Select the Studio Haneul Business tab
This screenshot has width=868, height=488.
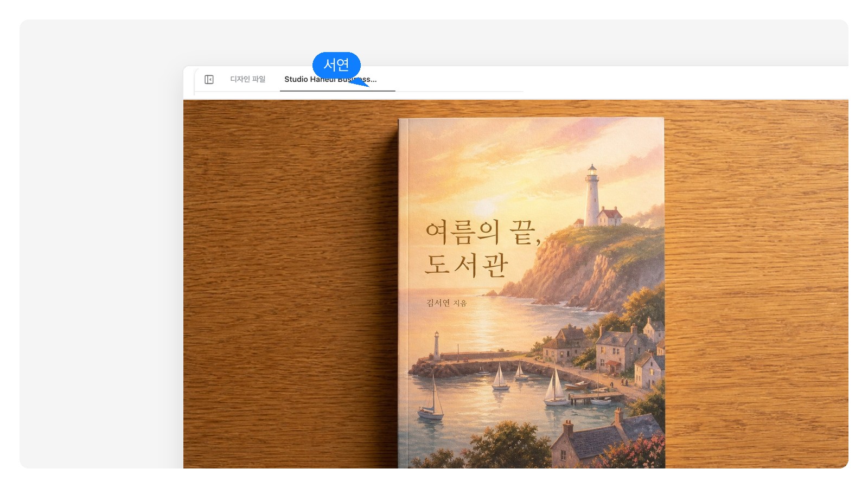coord(337,80)
